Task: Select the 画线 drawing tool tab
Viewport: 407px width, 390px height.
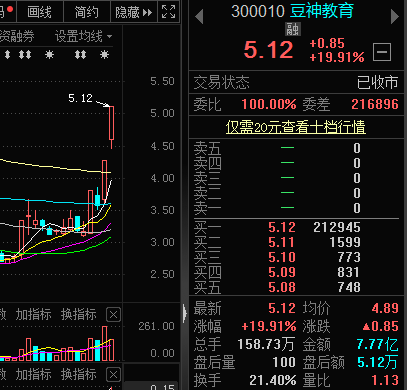Action: pyautogui.click(x=40, y=12)
